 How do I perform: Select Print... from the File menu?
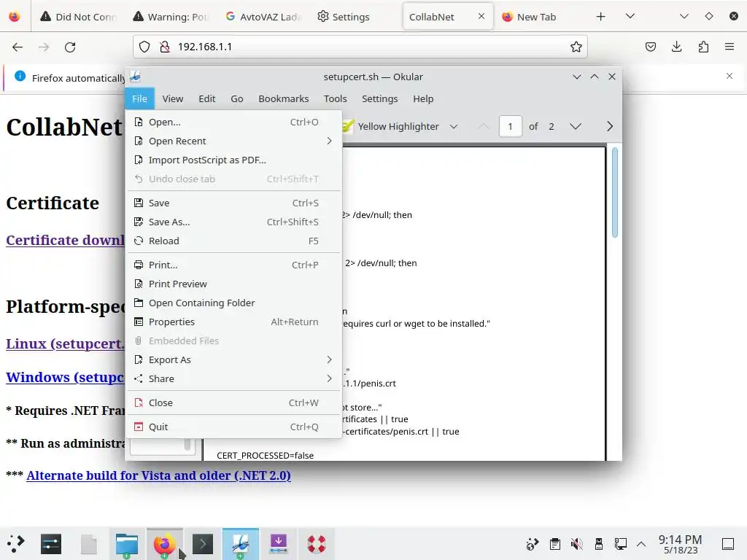click(233, 265)
